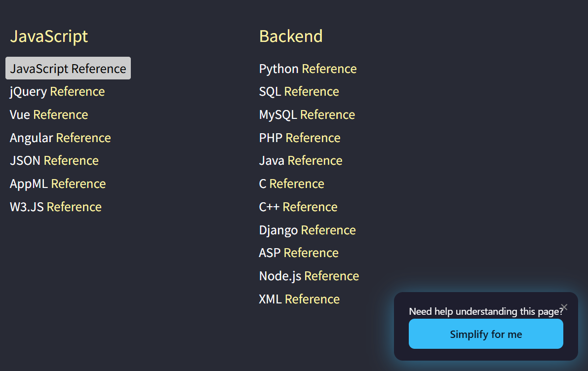
Task: Open the jQuery Reference link
Action: [57, 92]
